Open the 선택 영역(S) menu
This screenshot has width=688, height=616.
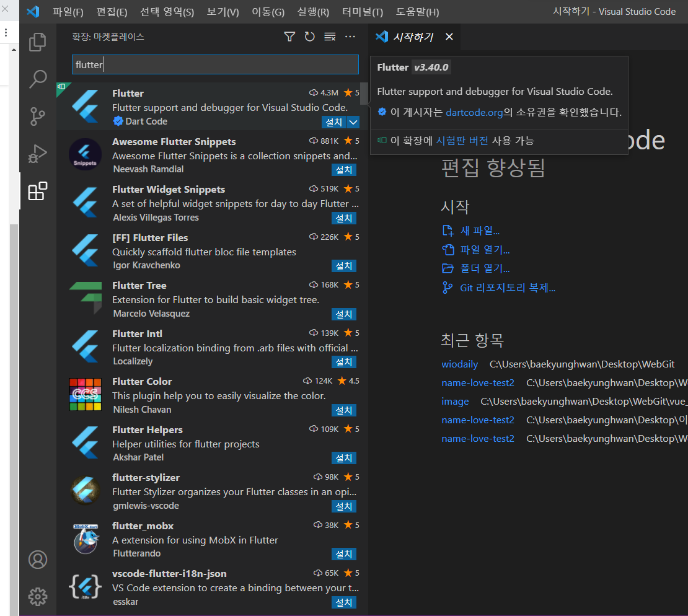click(x=167, y=12)
